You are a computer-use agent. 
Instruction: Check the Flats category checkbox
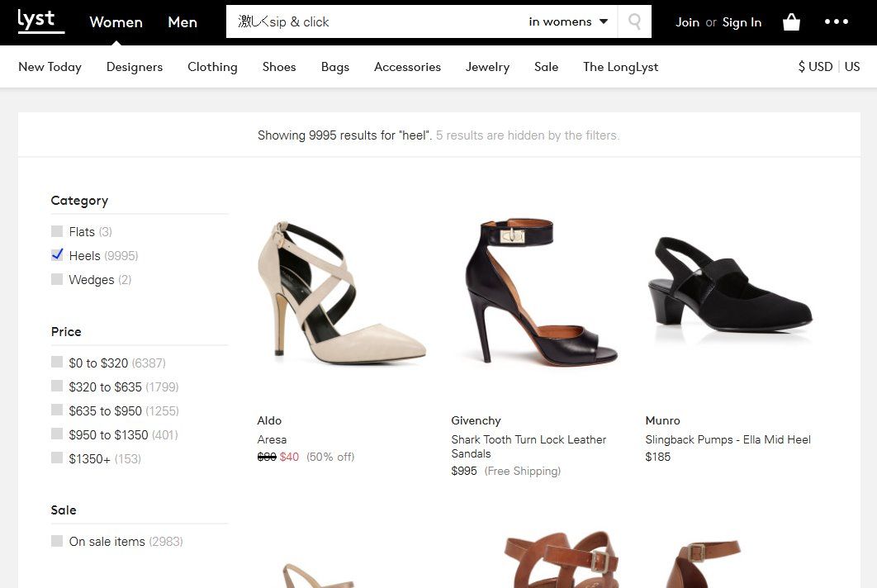coord(56,231)
